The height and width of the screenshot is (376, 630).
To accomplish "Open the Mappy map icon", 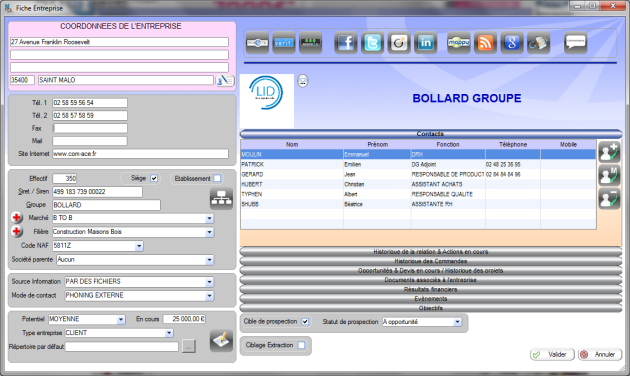I will coord(459,42).
